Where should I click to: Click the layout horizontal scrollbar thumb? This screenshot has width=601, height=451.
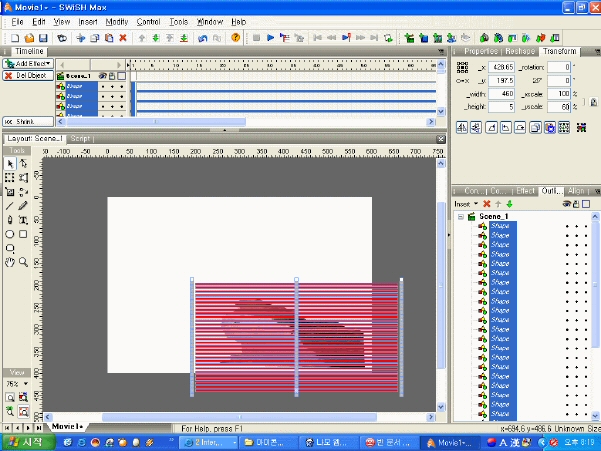click(x=239, y=417)
